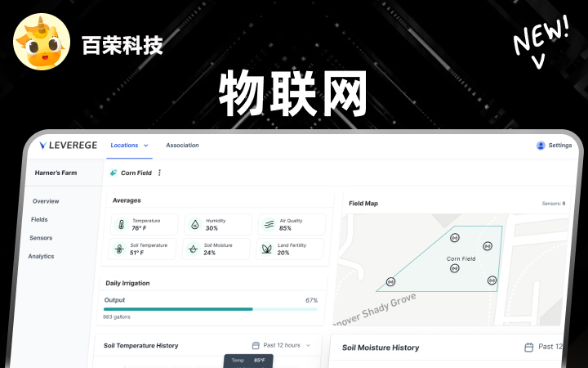Click the LEVEREGE logo

(x=69, y=146)
